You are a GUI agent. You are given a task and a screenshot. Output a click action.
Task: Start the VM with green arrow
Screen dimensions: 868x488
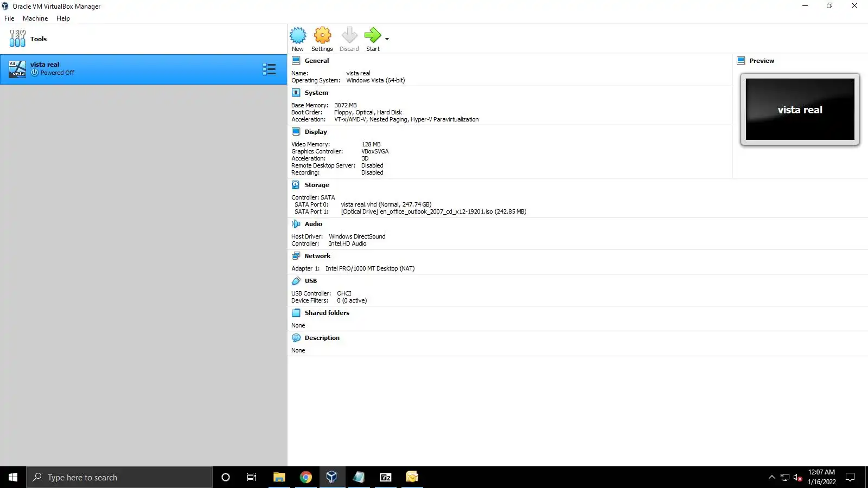[373, 35]
